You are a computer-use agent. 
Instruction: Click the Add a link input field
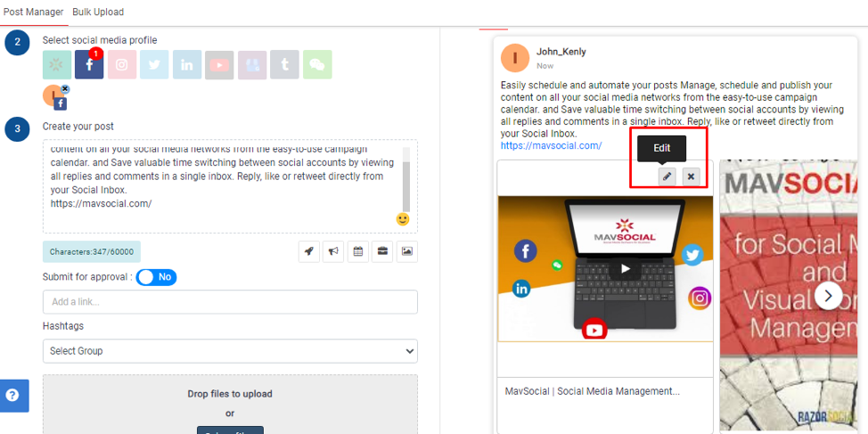(x=230, y=302)
